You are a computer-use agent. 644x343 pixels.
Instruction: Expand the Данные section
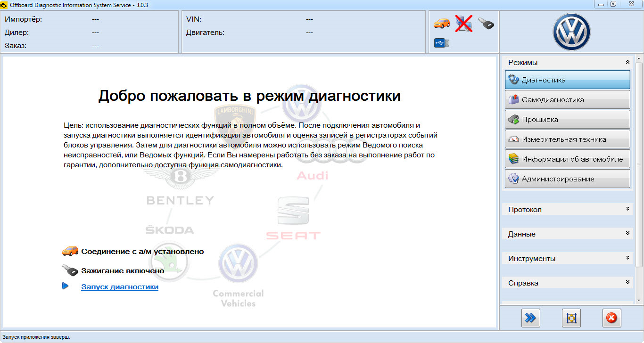click(x=627, y=233)
